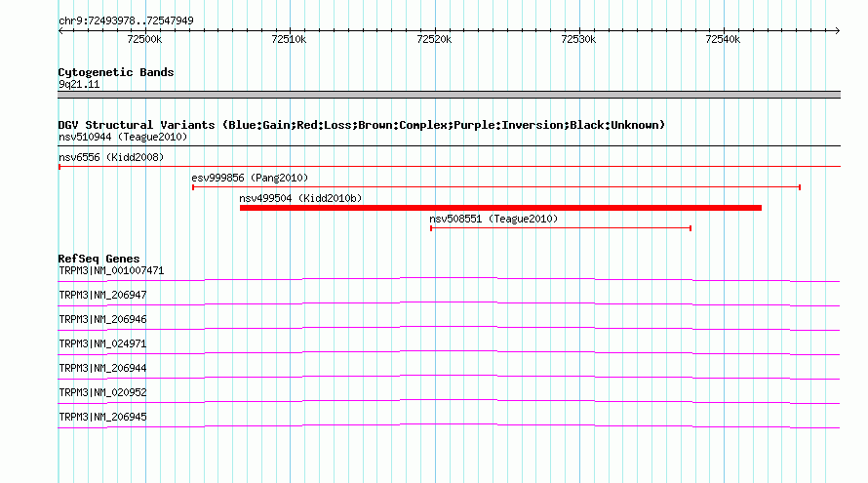Click the chr9:72493978..72547949 coordinate label
Screen dimensions: 868x483
coord(126,20)
